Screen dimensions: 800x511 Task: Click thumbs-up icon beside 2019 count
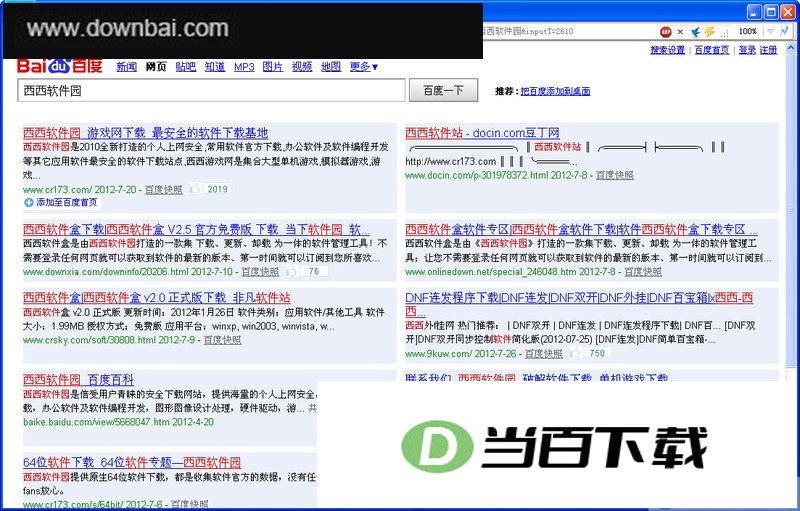click(195, 189)
